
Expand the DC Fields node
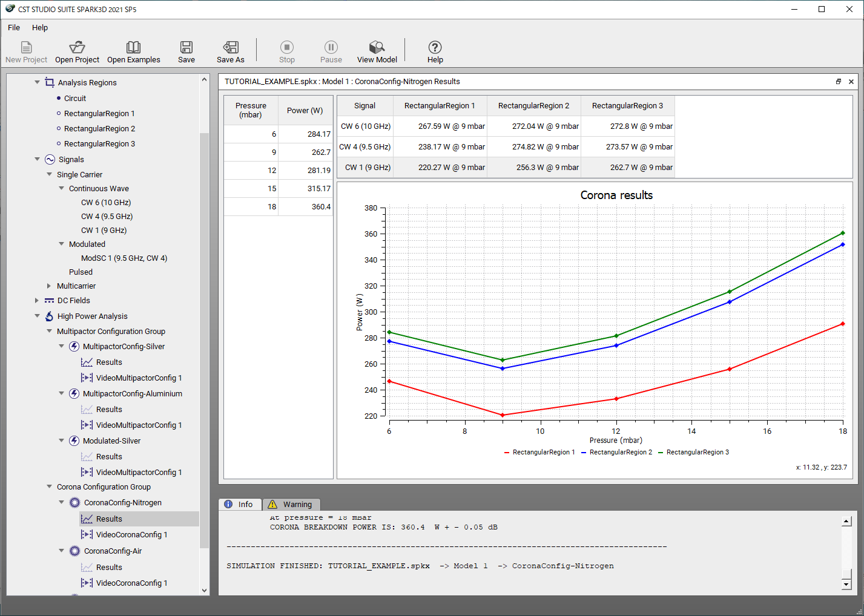(37, 300)
